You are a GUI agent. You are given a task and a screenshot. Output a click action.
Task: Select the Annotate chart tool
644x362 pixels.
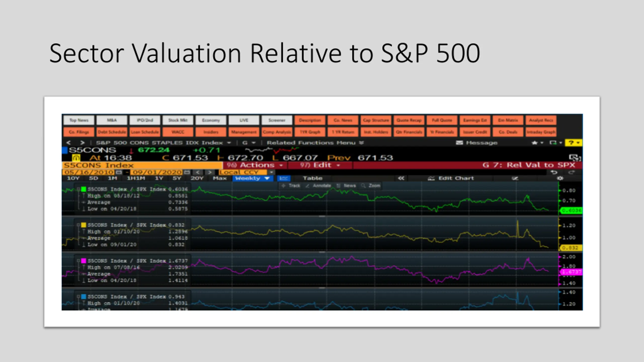(318, 186)
